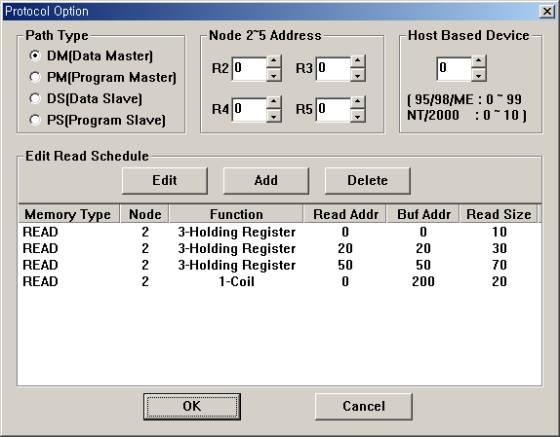Choose DS(Data Slave) option
Screen dimensions: 560x437
tap(35, 99)
